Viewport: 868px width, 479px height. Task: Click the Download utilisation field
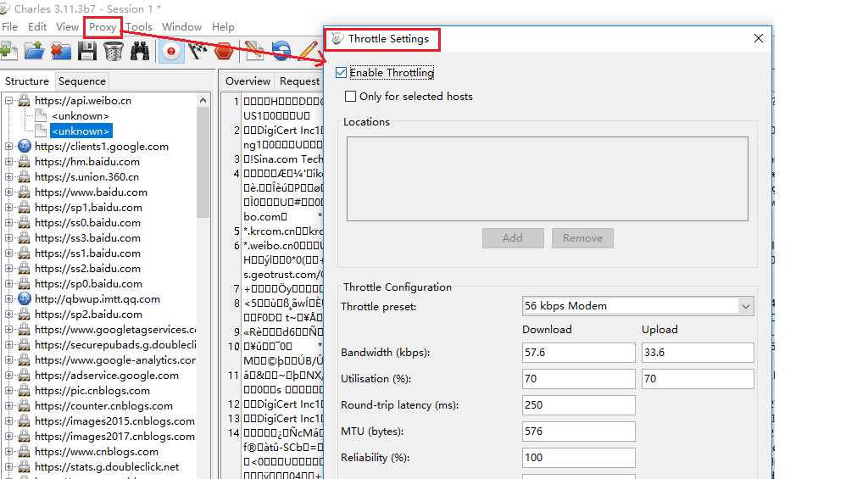tap(578, 379)
